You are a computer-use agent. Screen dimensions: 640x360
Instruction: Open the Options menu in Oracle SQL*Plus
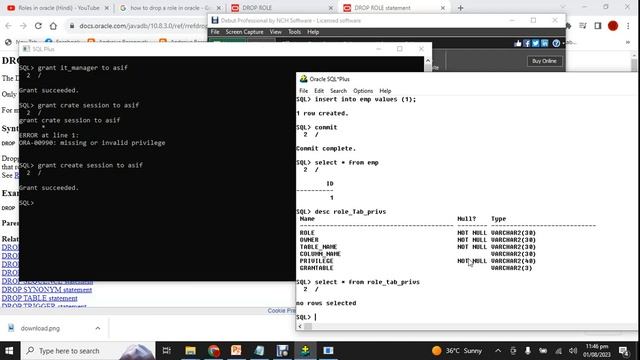363,91
